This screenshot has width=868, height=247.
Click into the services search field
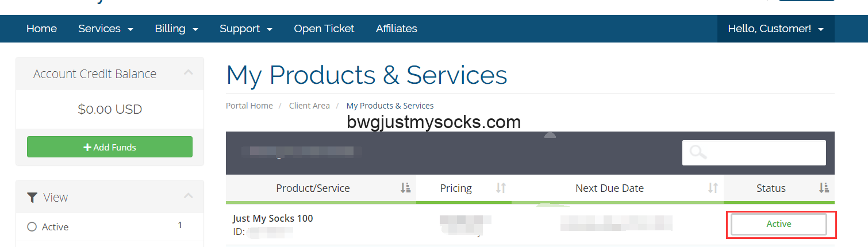pos(765,153)
